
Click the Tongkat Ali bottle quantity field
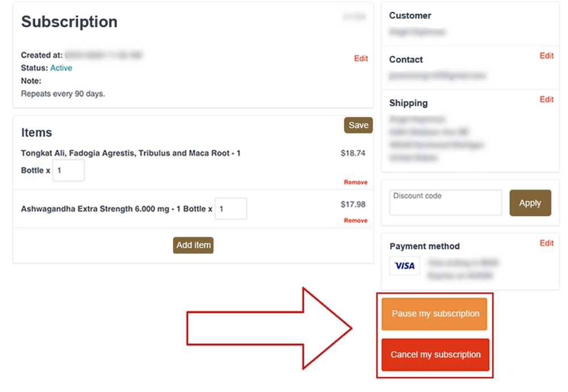pos(69,170)
